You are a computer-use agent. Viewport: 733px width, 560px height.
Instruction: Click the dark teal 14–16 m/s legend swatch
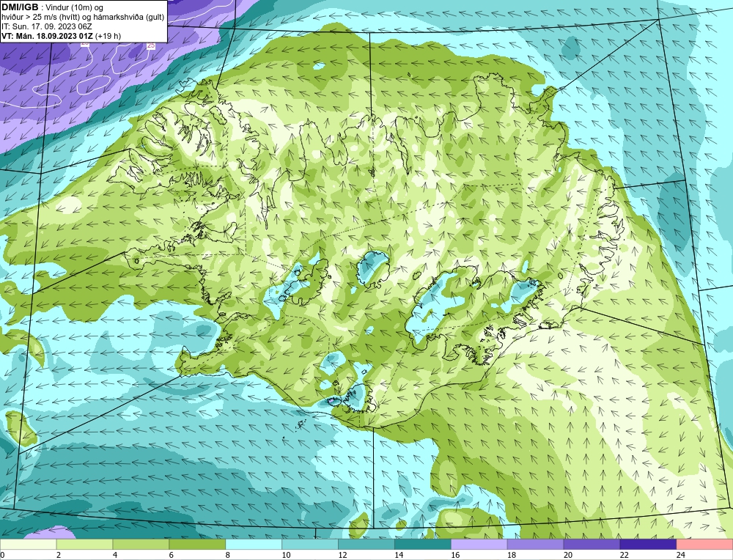click(x=423, y=544)
